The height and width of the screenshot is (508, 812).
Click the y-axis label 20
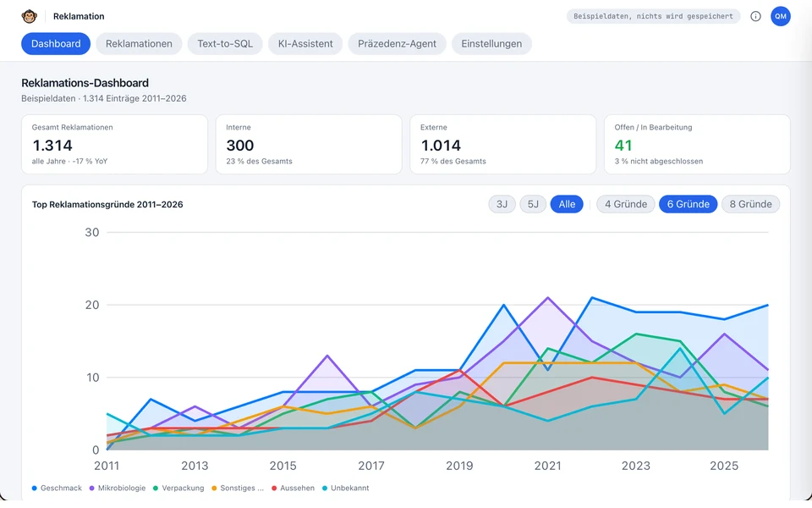pyautogui.click(x=91, y=305)
